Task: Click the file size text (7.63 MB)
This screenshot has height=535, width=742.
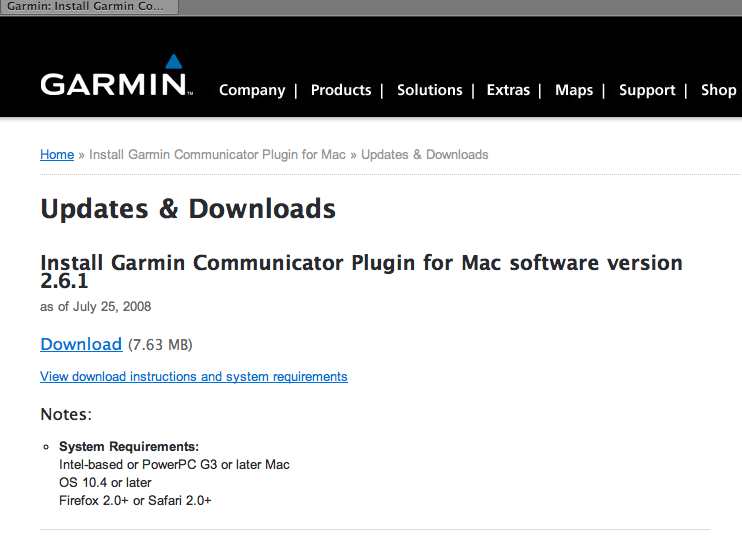Action: [160, 344]
